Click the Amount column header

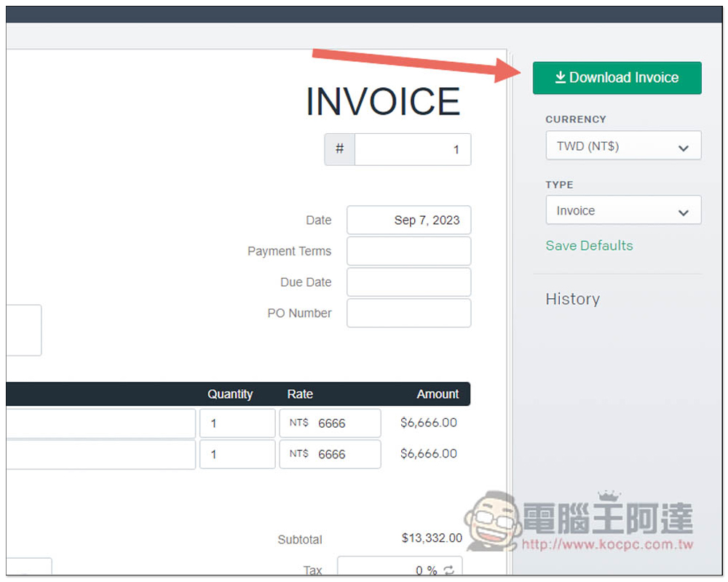(x=438, y=394)
